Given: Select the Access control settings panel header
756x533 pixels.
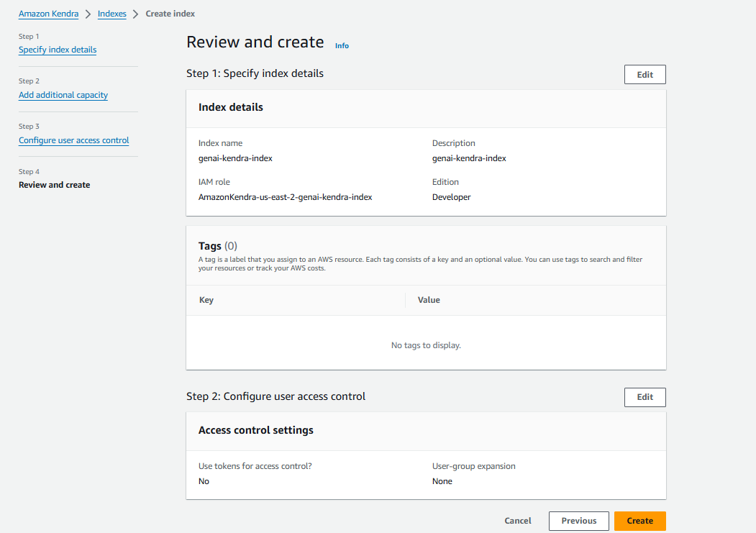Looking at the screenshot, I should [255, 430].
